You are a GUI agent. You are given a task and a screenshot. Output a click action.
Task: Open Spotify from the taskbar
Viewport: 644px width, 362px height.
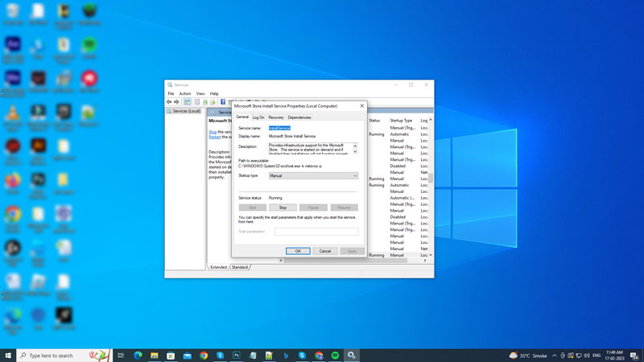(335, 355)
